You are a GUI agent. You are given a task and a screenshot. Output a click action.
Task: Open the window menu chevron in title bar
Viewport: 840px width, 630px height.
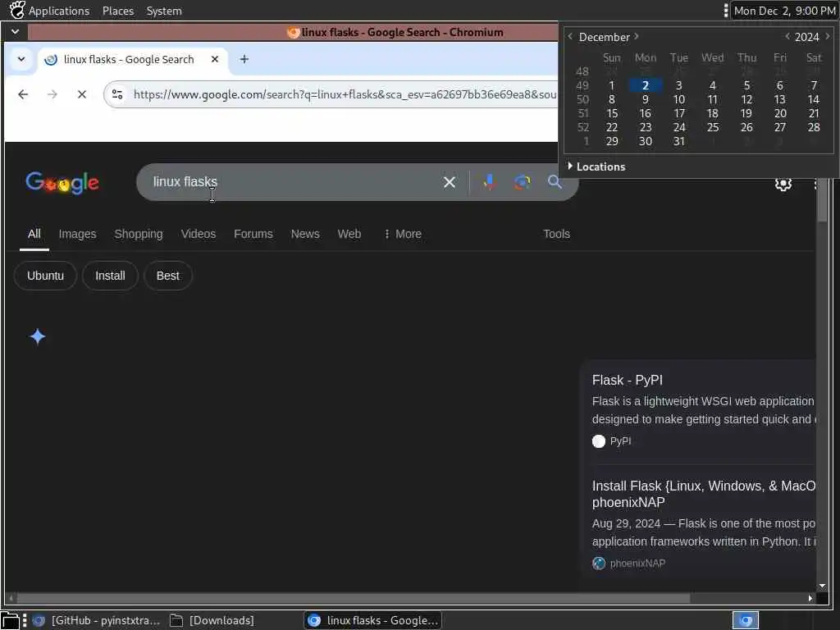tap(15, 32)
